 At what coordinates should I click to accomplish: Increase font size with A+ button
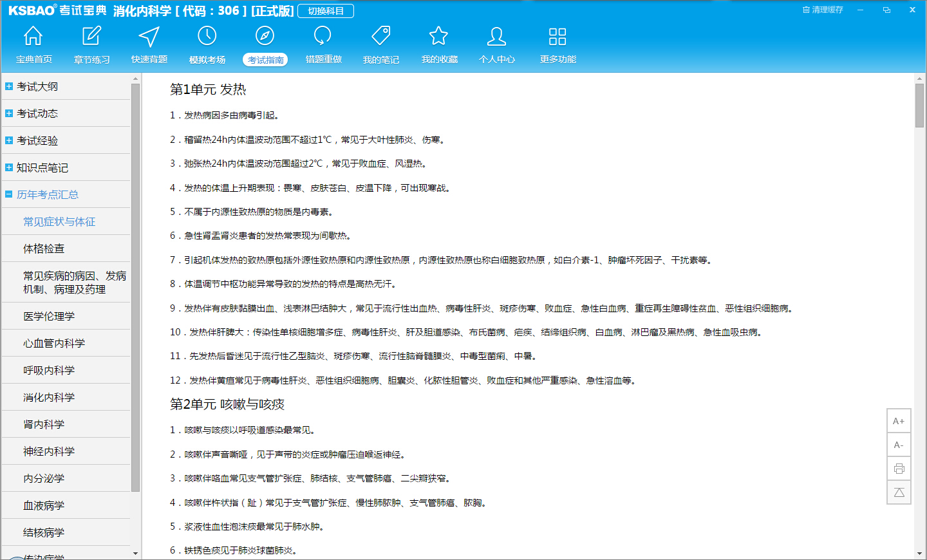point(899,421)
